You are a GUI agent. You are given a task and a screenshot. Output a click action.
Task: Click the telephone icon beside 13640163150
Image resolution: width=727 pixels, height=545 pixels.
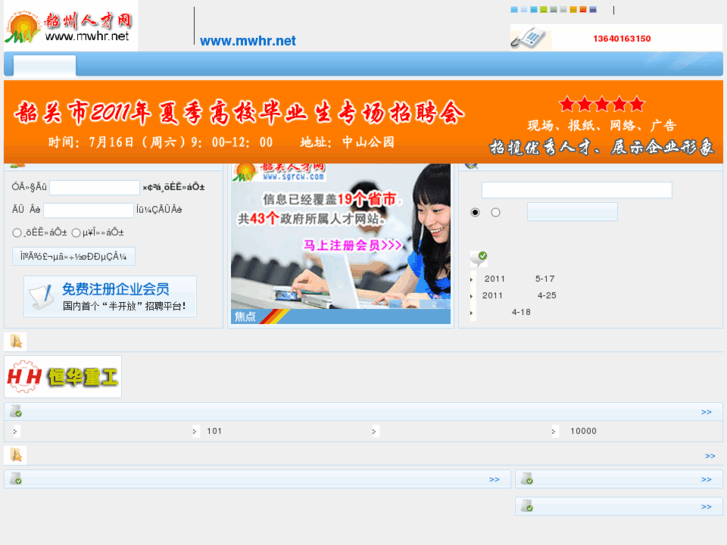pyautogui.click(x=529, y=38)
